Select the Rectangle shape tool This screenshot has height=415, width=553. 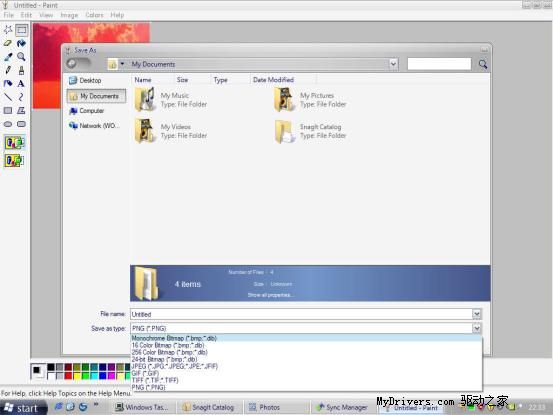pos(8,111)
